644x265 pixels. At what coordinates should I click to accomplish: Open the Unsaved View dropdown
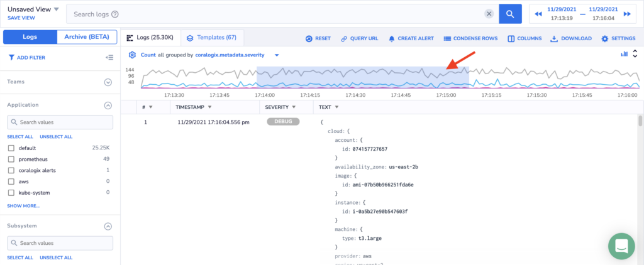click(56, 9)
